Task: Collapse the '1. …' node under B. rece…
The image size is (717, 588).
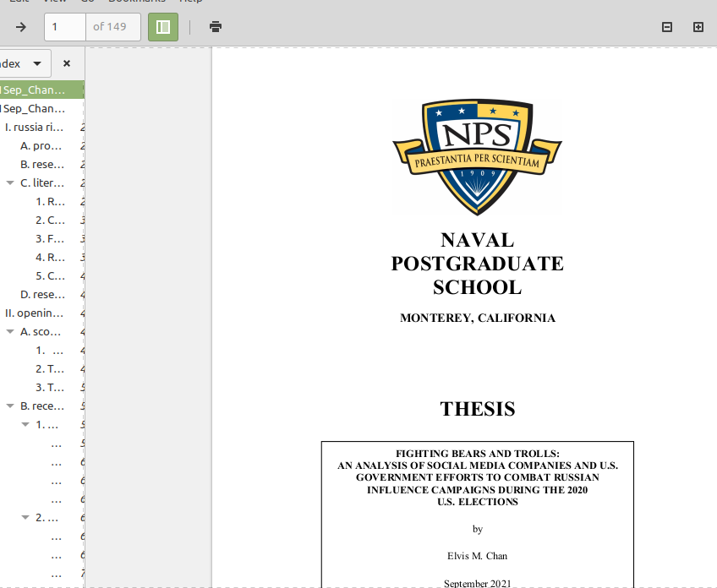Action: (x=25, y=425)
